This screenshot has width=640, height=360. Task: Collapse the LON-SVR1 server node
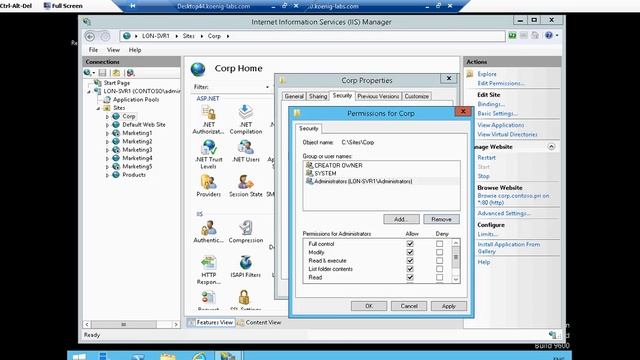tap(89, 91)
